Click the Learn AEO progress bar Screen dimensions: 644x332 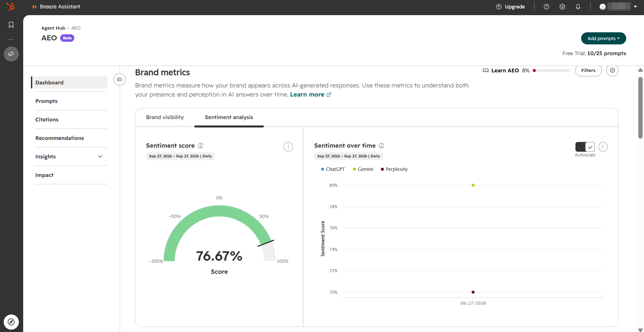(552, 71)
